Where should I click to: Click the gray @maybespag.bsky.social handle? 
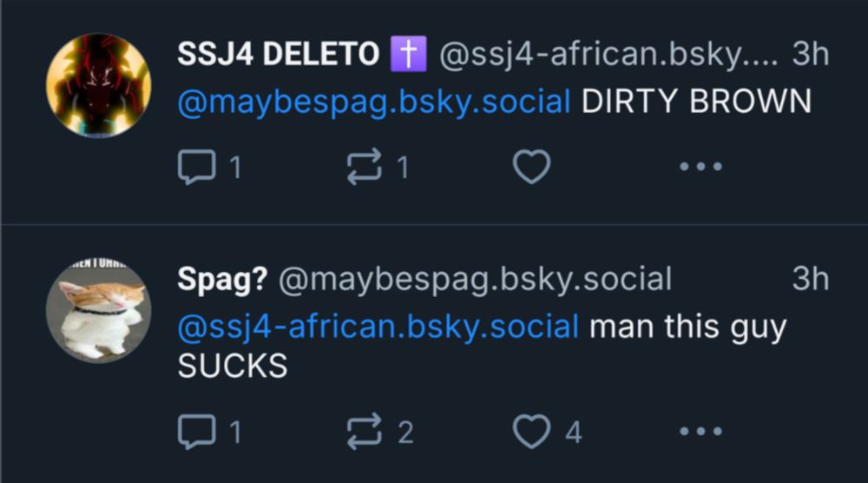coord(475,280)
